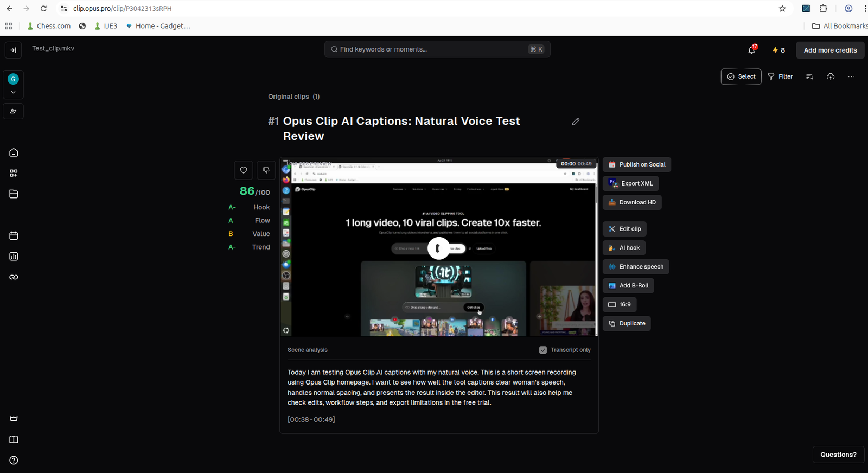Screen dimensions: 868x473
Task: Open the IJE3 bookmark
Action: coord(106,26)
